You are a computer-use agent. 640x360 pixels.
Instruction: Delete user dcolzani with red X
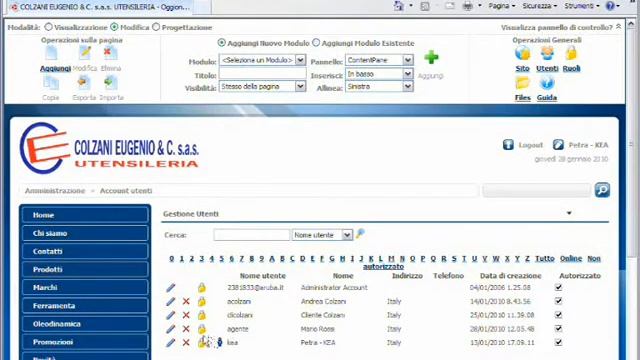pos(186,315)
